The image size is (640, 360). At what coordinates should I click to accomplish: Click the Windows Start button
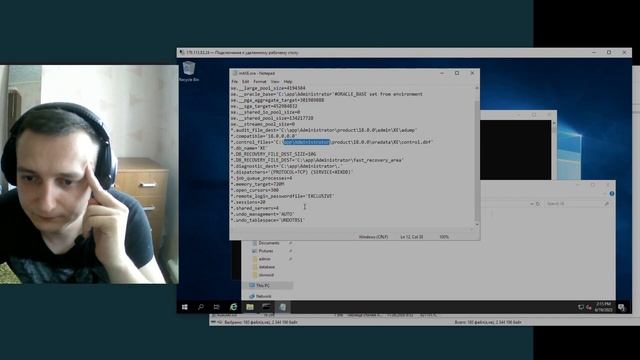pos(184,307)
